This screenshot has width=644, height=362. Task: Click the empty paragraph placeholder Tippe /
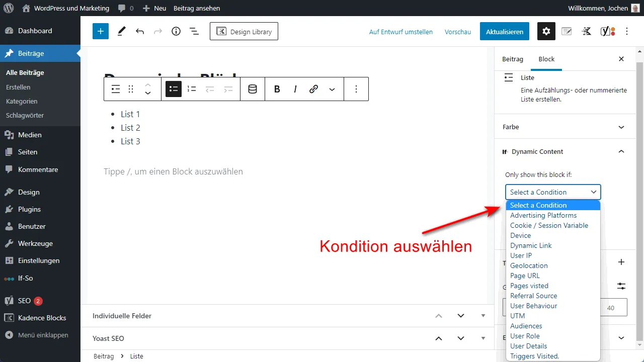pos(173,171)
